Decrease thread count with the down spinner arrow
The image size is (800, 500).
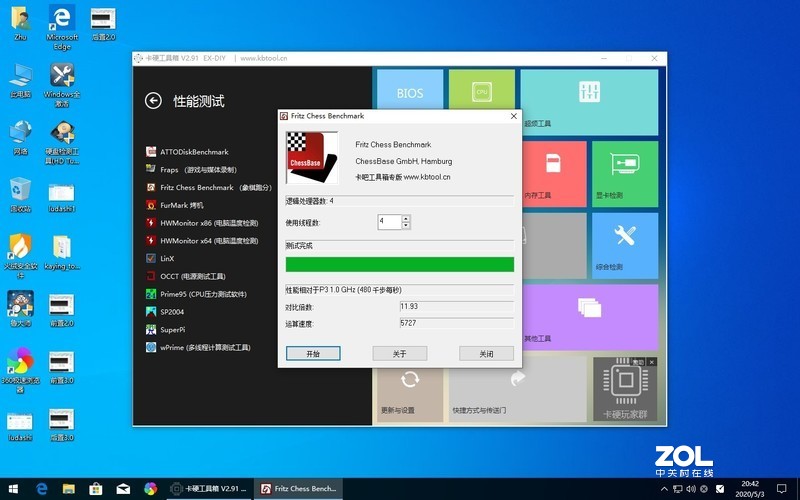pyautogui.click(x=406, y=225)
